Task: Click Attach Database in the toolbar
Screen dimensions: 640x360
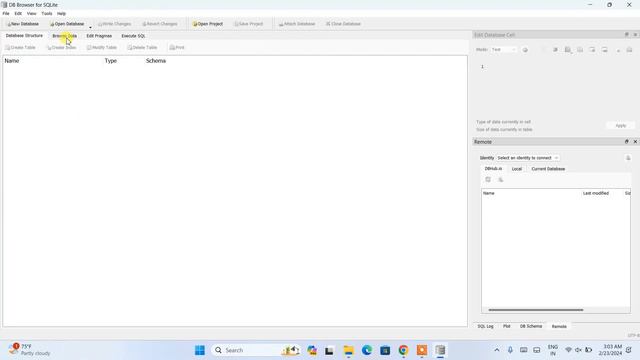Action: pos(297,24)
